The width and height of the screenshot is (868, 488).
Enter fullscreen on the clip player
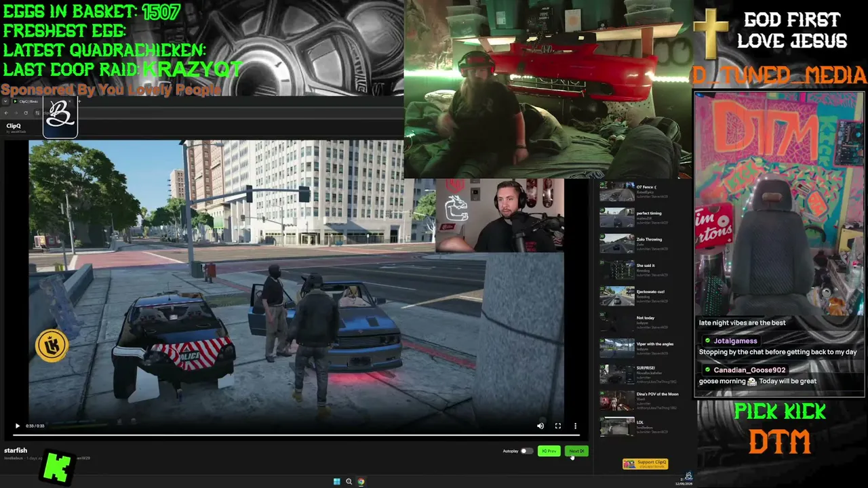point(558,426)
